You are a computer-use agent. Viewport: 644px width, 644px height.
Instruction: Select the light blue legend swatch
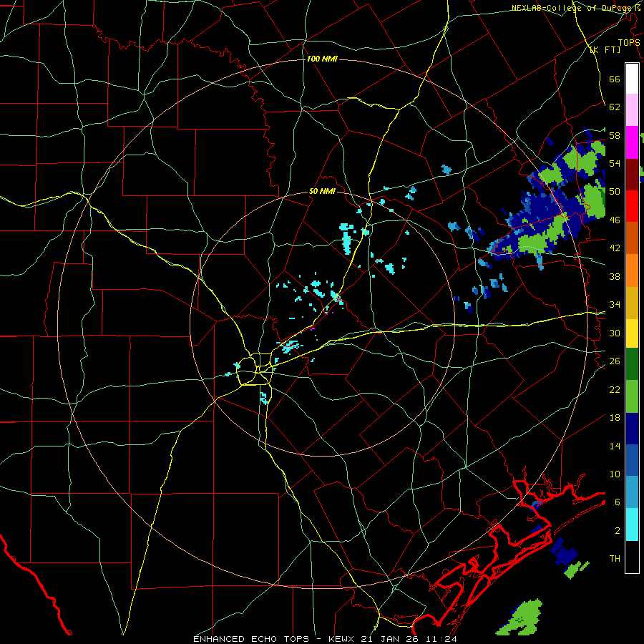(632, 492)
